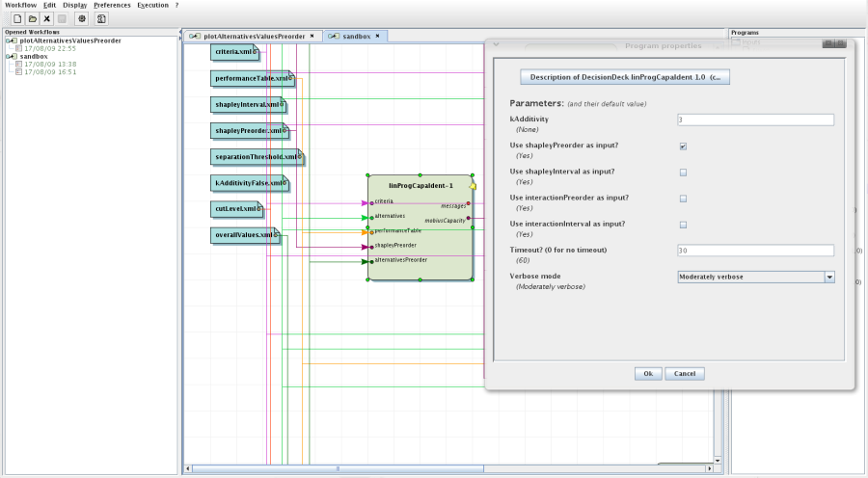Open the Preferences menu
868x478 pixels.
coord(112,5)
